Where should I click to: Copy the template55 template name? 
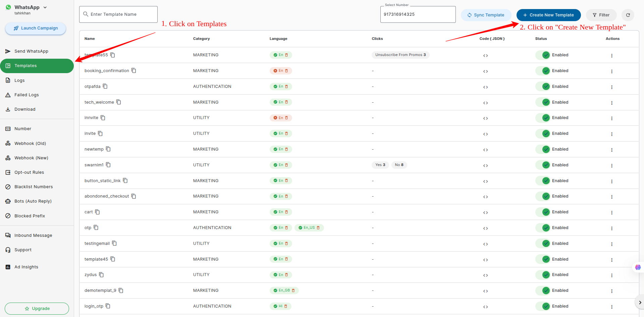[x=113, y=55]
